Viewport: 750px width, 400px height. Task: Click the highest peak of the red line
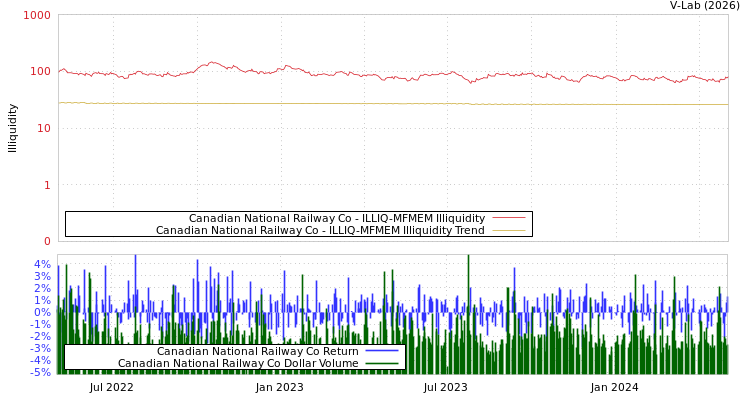211,62
